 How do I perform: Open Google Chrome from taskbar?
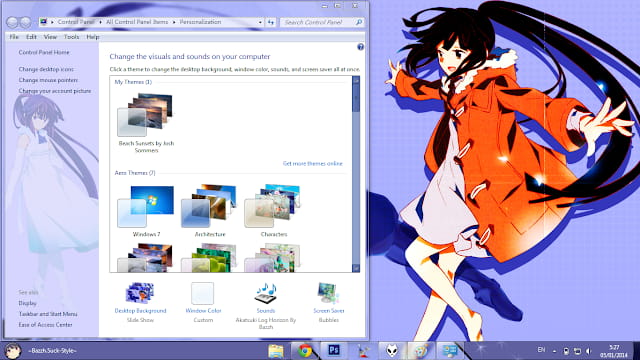(x=304, y=351)
